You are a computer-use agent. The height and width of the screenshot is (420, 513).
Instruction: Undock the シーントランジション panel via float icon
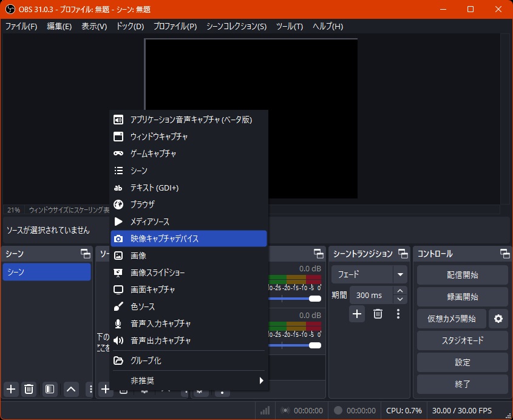tap(403, 254)
